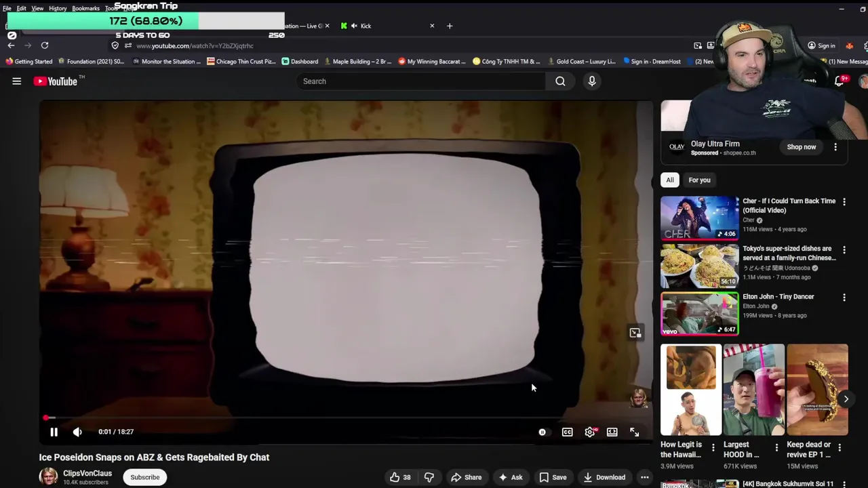Open Keep dead or revive EP 1 short
This screenshot has width=868, height=488.
(x=818, y=390)
